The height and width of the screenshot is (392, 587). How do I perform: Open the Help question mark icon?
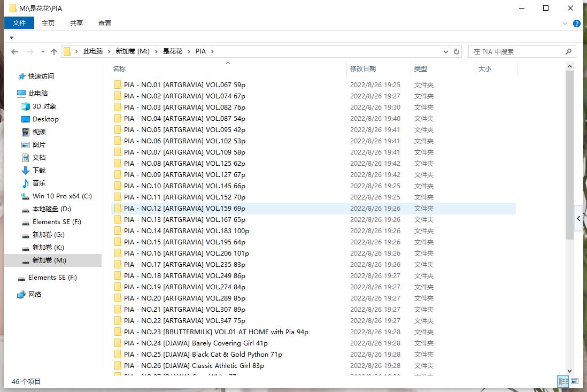pos(577,24)
